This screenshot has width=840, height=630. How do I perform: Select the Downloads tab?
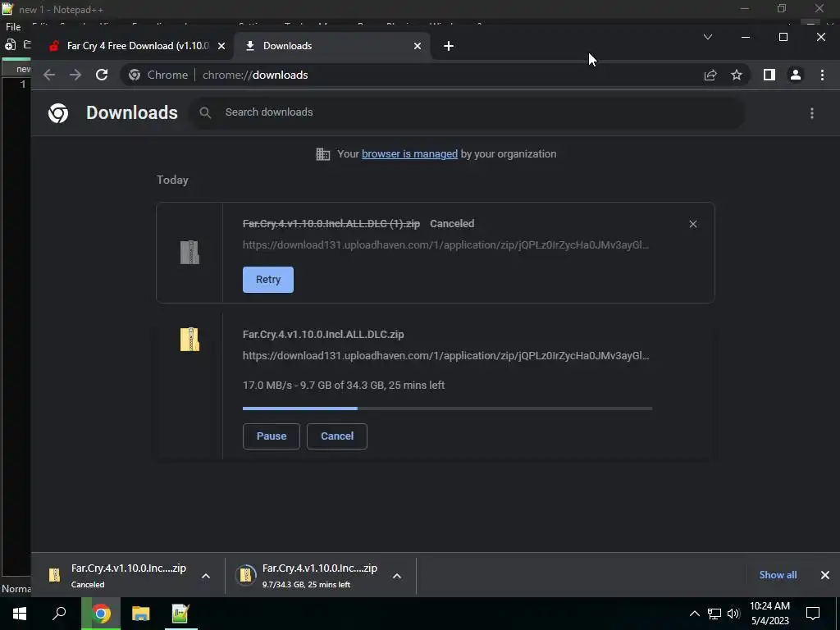coord(333,46)
